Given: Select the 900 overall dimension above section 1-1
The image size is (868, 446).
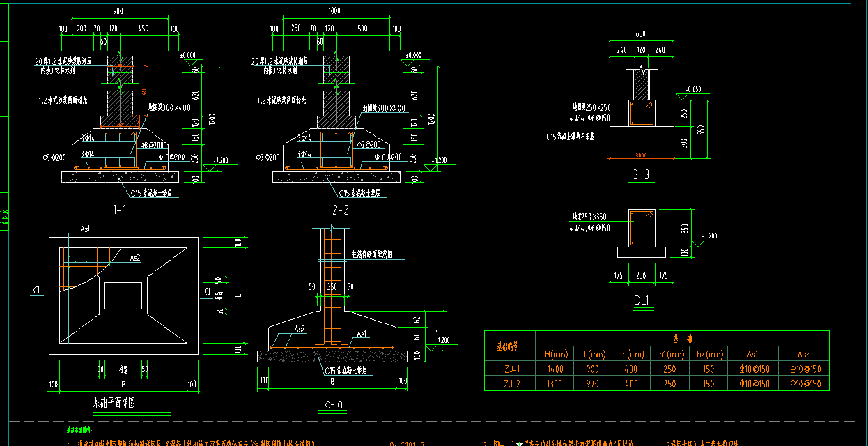Looking at the screenshot, I should click(118, 12).
